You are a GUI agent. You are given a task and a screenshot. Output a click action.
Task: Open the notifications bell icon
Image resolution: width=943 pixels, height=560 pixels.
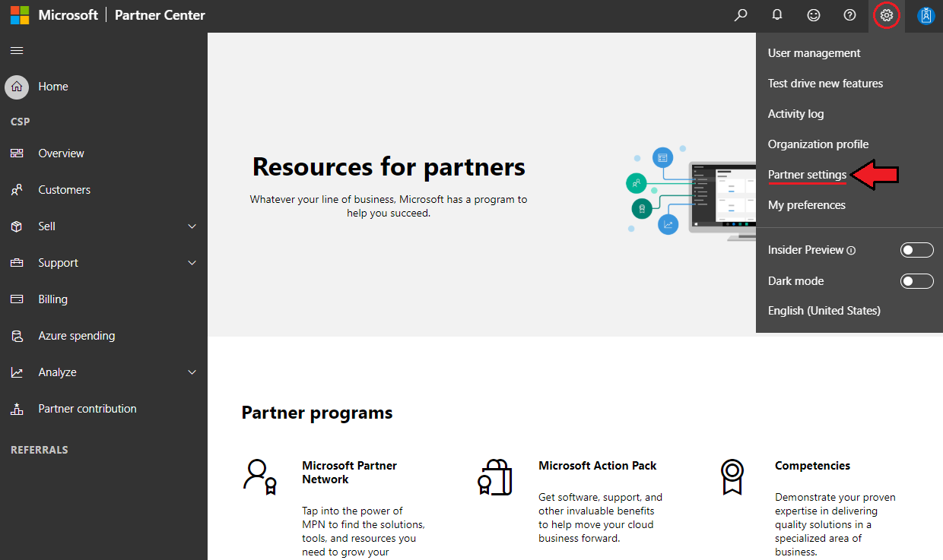pos(776,15)
